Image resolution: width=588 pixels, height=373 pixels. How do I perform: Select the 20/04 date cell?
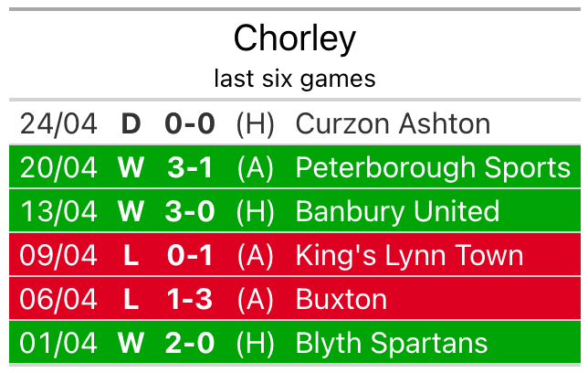pyautogui.click(x=58, y=167)
